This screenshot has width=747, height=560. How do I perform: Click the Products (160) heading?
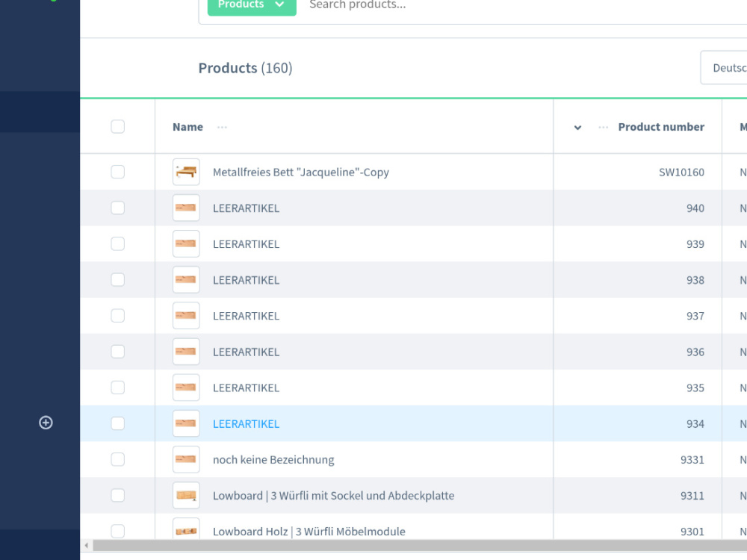coord(245,68)
